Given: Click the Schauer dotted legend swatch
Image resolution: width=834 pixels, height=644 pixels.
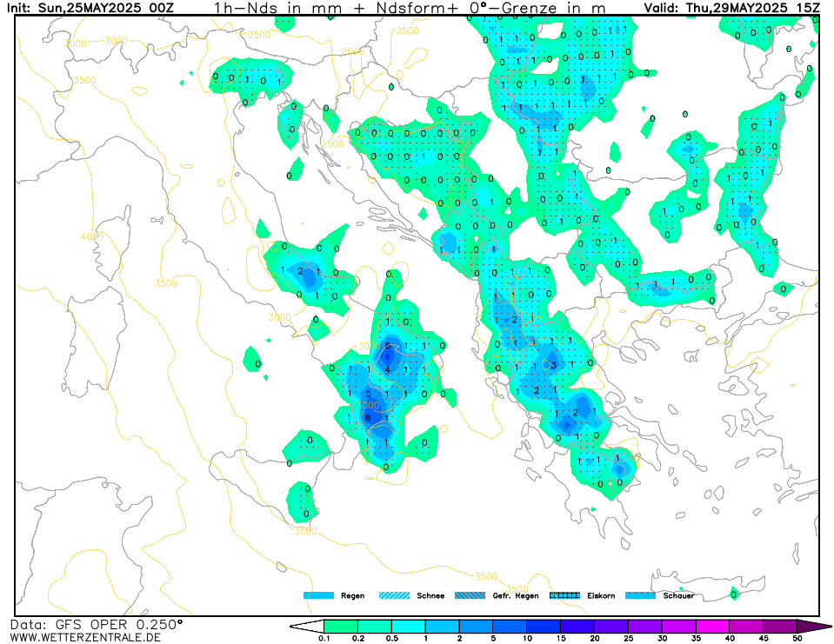Looking at the screenshot, I should 640,595.
